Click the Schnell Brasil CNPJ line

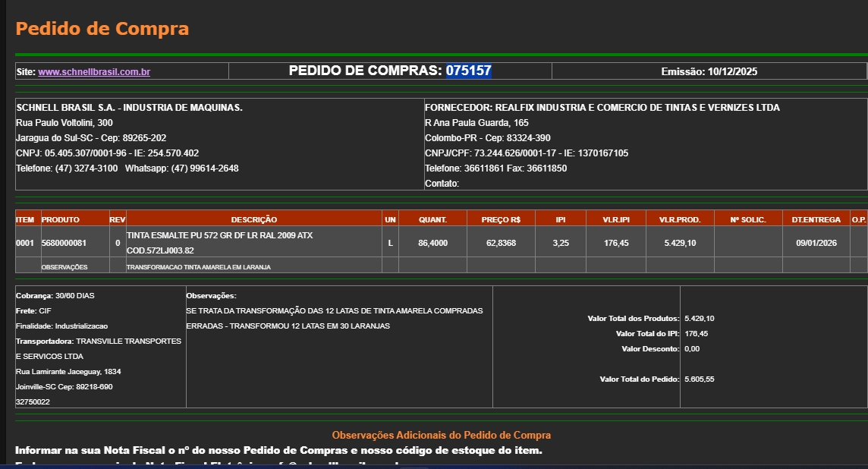pos(107,153)
